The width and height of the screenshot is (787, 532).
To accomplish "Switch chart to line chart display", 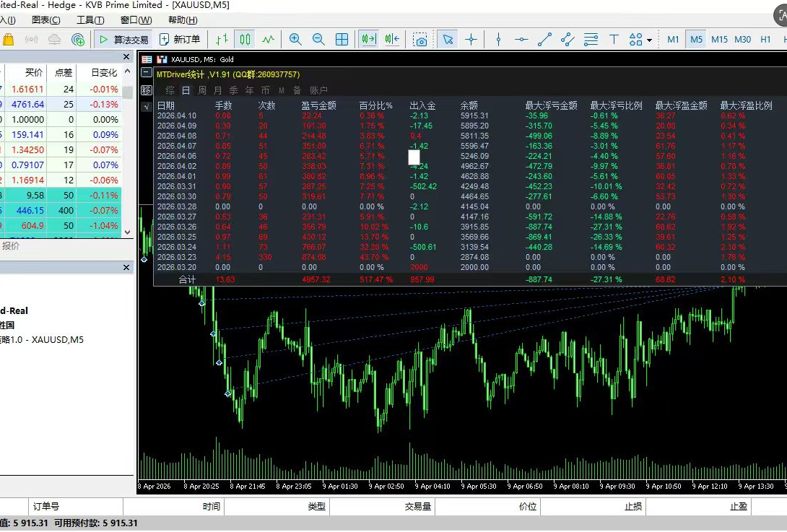I will click(x=269, y=39).
